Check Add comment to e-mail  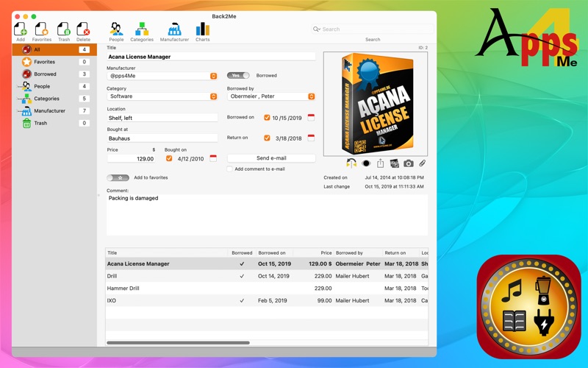coord(229,169)
